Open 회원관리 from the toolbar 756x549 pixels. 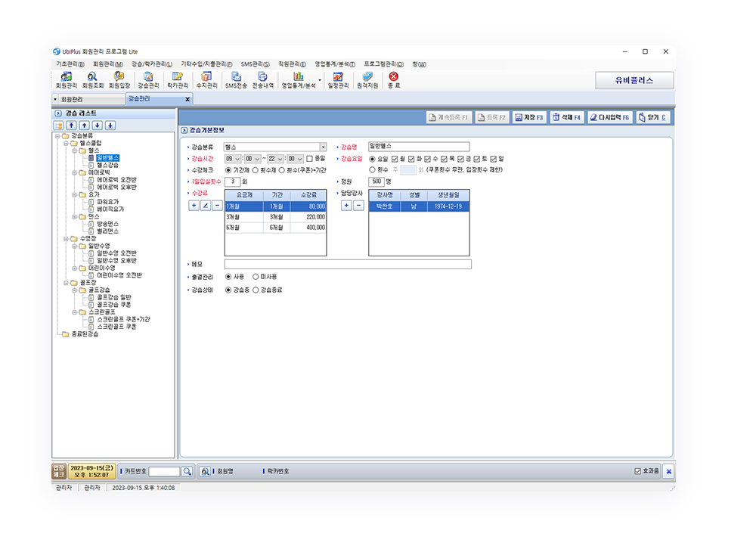pos(67,79)
